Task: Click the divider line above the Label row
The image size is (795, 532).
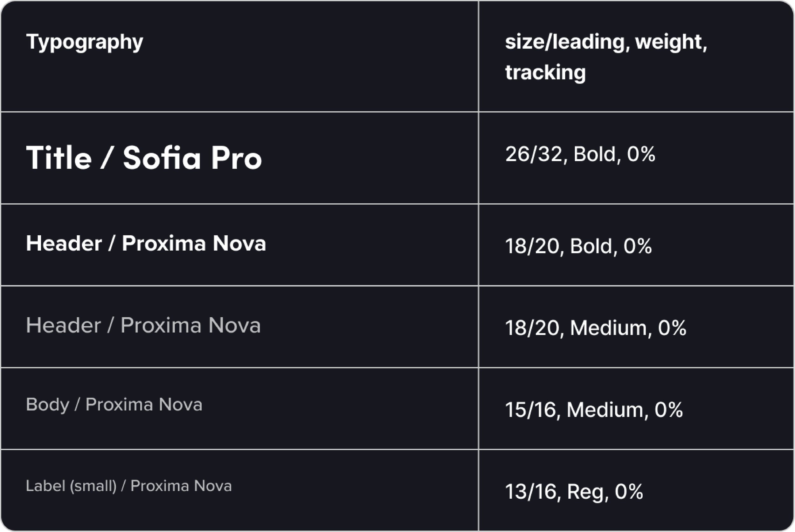Action: pos(238,449)
